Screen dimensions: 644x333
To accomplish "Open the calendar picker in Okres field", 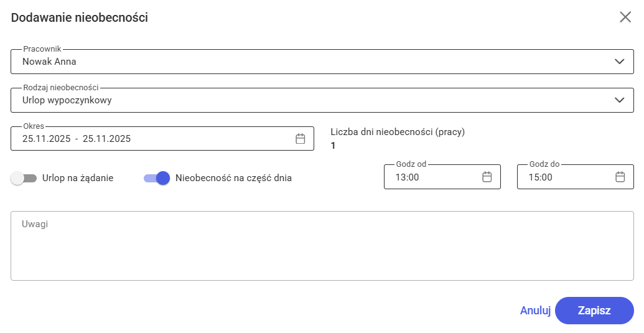I will click(x=300, y=139).
